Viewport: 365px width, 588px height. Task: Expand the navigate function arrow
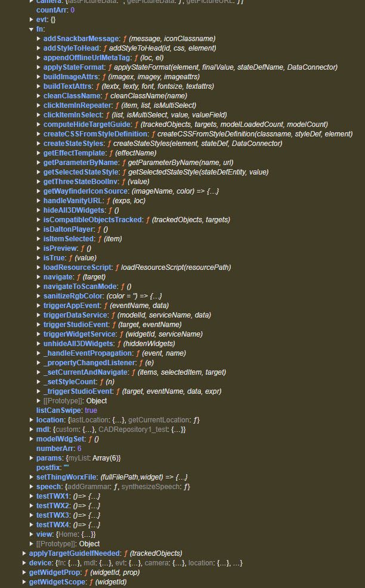pyautogui.click(x=39, y=277)
